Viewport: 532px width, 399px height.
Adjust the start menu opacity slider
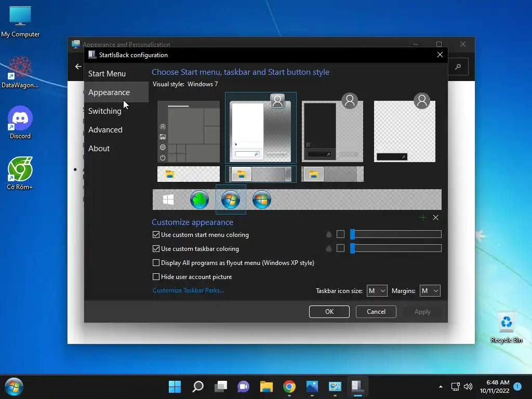pyautogui.click(x=395, y=234)
